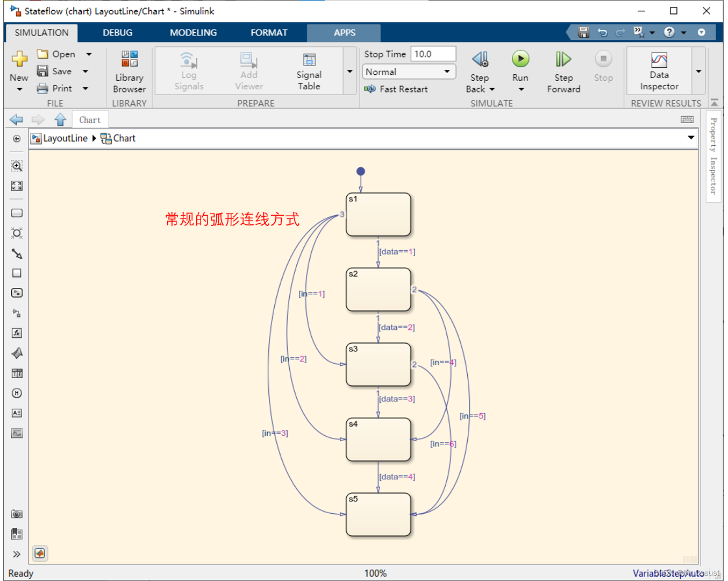Select the MATLAB Function tool
The width and height of the screenshot is (728, 581).
point(17,332)
